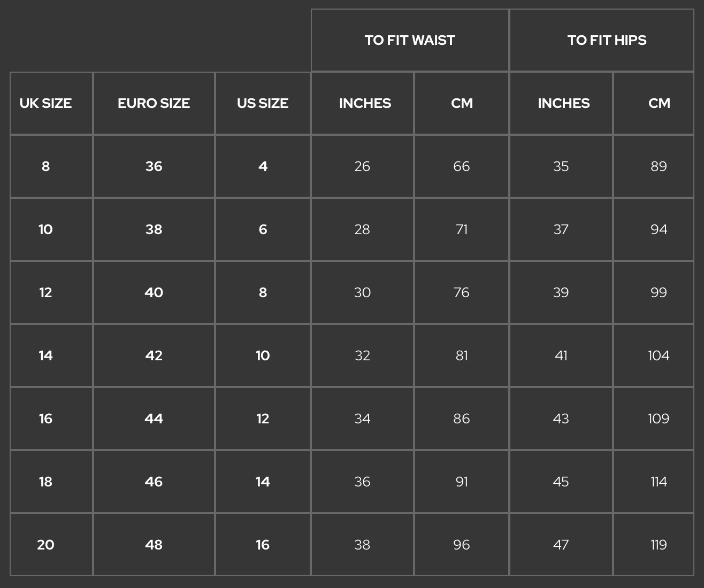Select the EURO SIZE column header

(154, 103)
